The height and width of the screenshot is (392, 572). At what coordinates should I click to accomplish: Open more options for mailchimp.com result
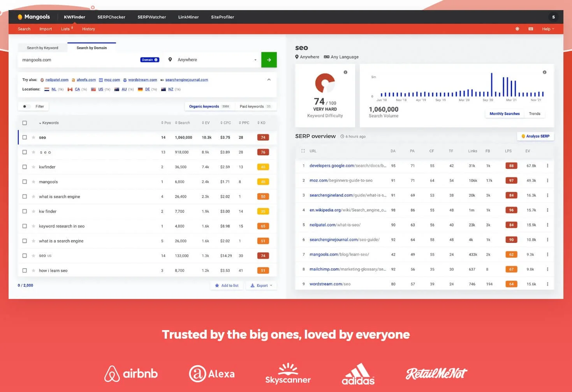[547, 269]
